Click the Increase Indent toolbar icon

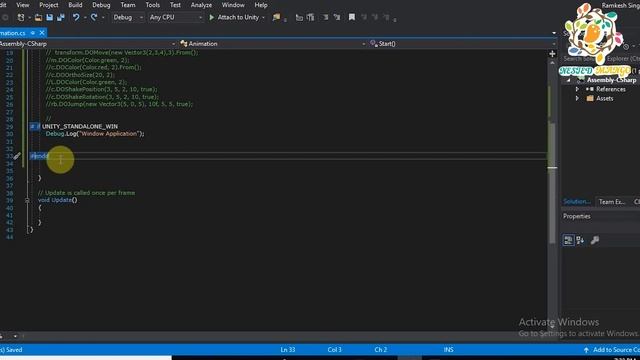coord(311,17)
